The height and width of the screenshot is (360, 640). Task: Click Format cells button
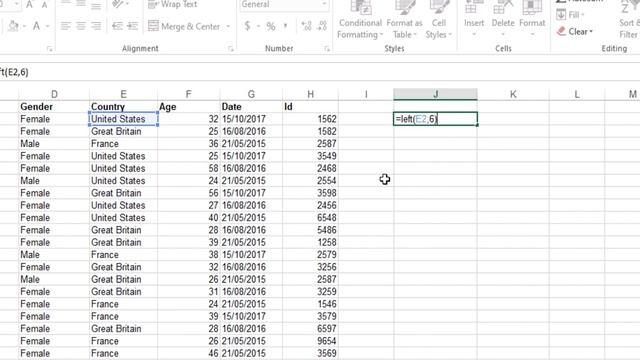pos(532,18)
